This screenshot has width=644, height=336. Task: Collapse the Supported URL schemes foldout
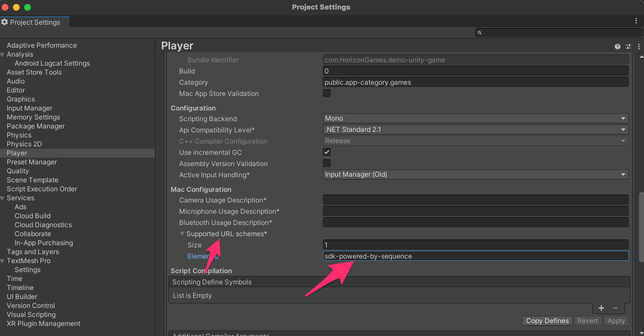click(182, 234)
